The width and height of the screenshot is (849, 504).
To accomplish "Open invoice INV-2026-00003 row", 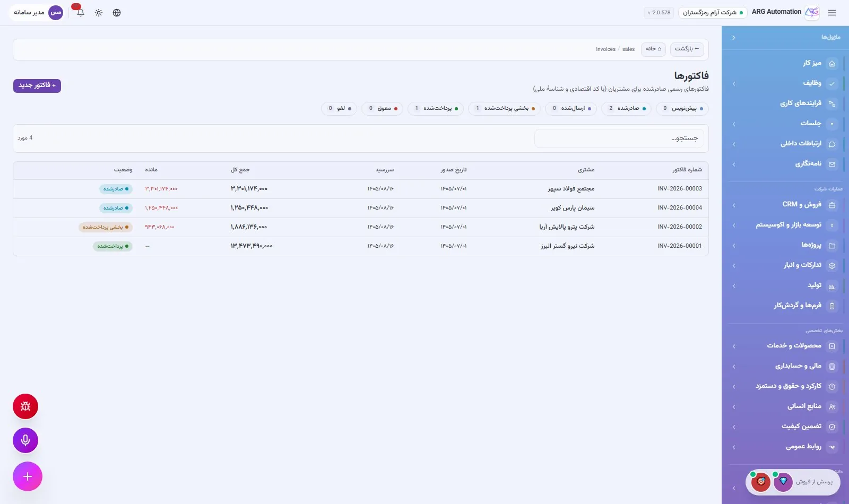I will tap(361, 189).
